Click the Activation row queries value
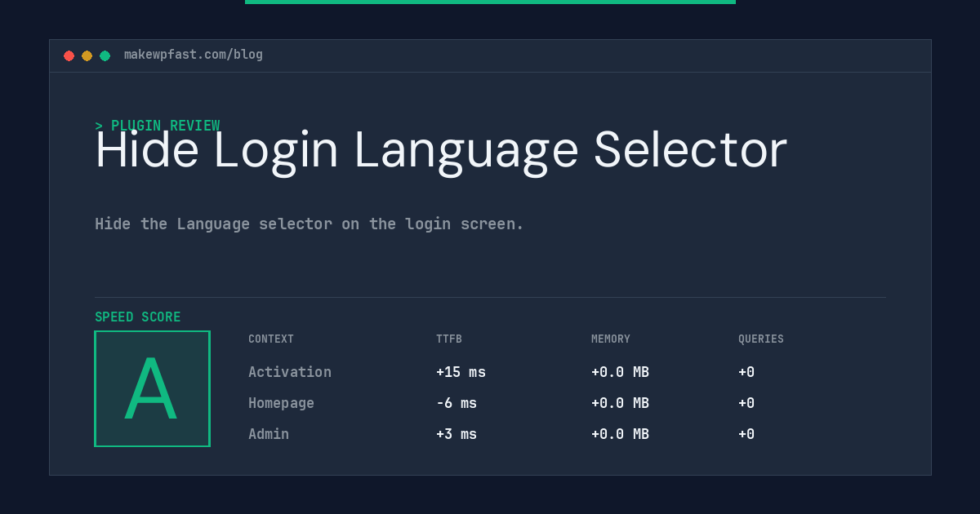Viewport: 980px width, 514px height. 746,372
